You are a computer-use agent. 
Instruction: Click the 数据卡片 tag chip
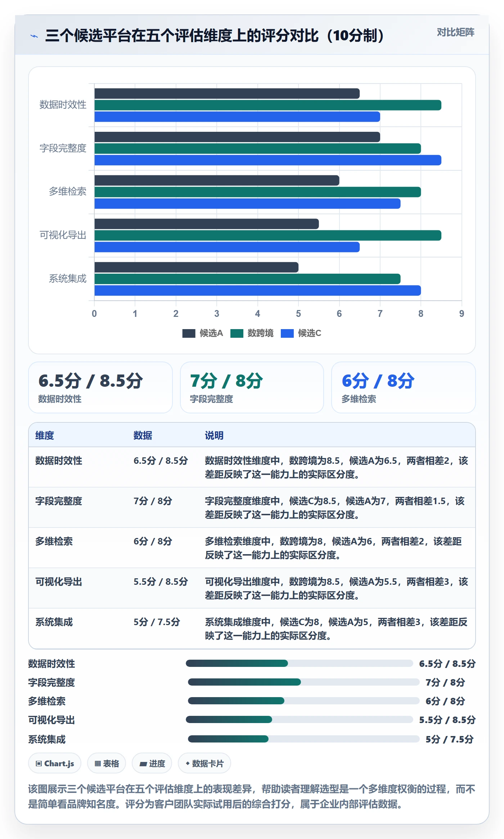204,763
